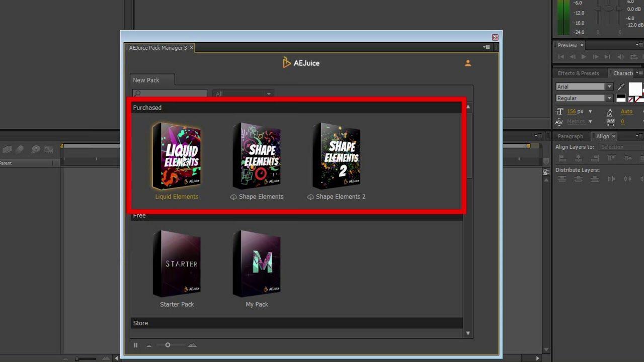Open the Liquid Elements pack thumbnail
Screen dimensions: 644x362
click(x=177, y=156)
